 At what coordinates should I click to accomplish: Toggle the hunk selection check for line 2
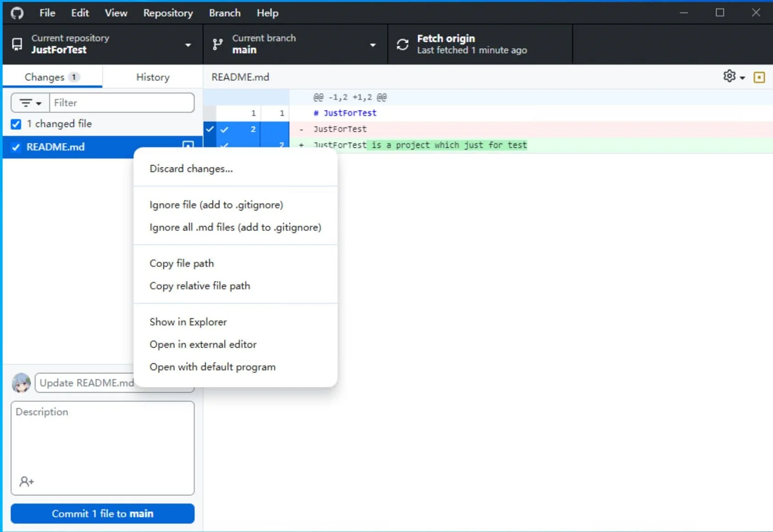click(210, 129)
